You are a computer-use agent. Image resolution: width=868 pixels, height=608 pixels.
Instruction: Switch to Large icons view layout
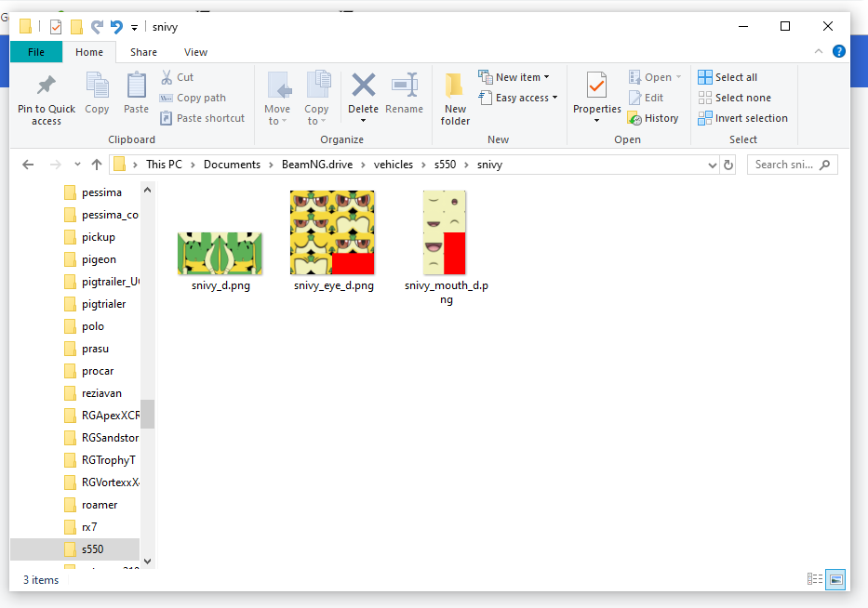click(835, 579)
